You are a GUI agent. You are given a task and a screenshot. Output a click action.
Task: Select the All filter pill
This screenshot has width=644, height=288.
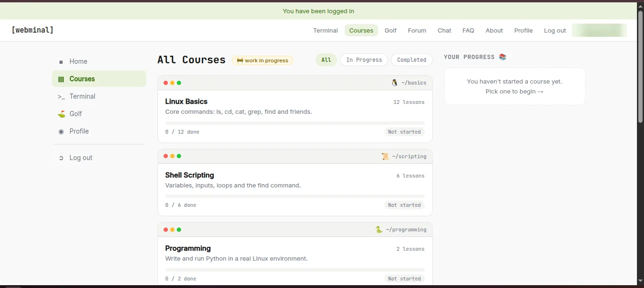pyautogui.click(x=326, y=60)
